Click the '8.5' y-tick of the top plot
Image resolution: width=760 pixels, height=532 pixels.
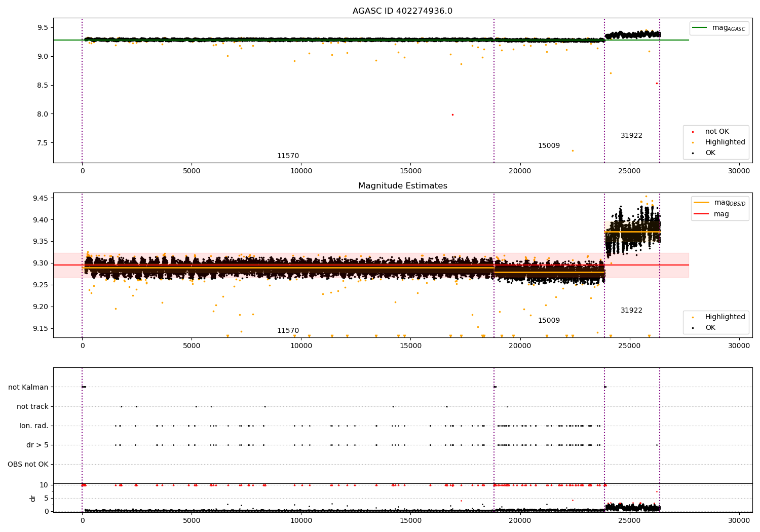click(43, 85)
